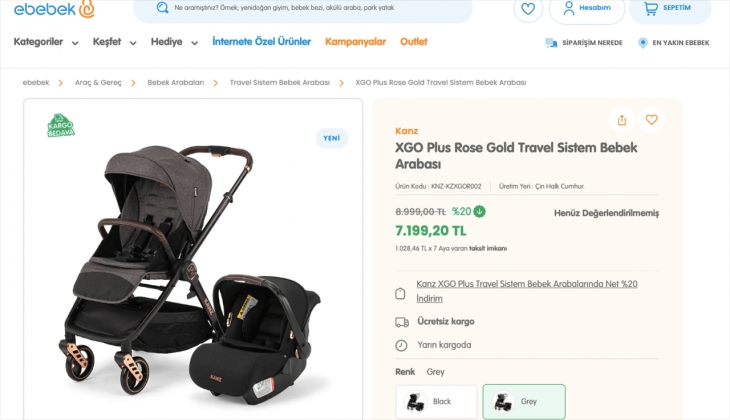Open the Sepetim shopping cart
730x420 pixels.
(x=669, y=8)
